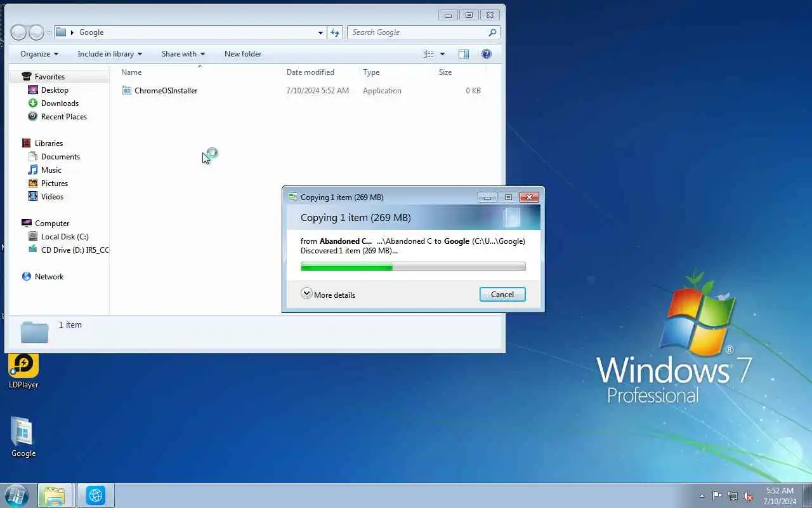Select the Network icon in sidebar

(27, 277)
